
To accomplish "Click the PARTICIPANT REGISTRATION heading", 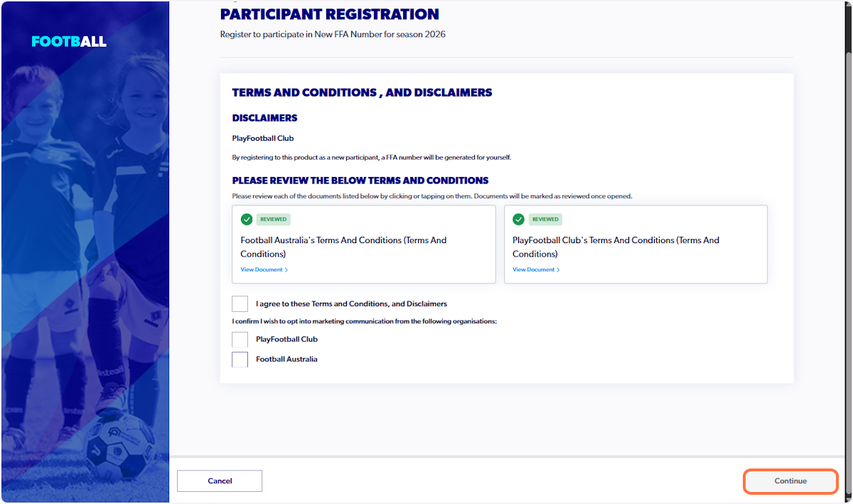I will click(330, 14).
